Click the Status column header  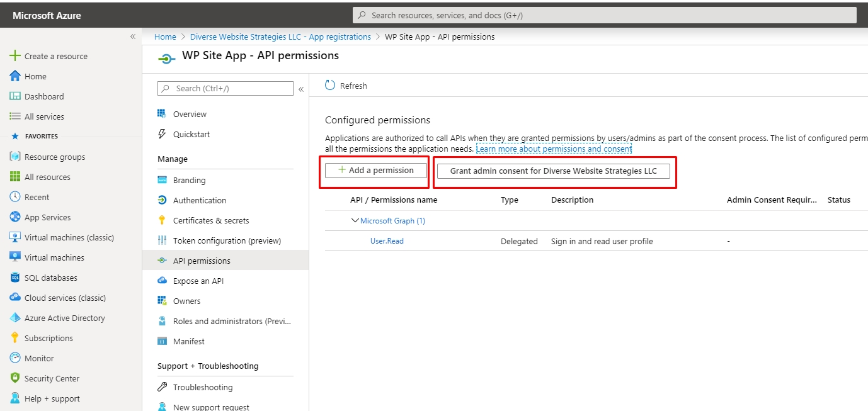[839, 200]
